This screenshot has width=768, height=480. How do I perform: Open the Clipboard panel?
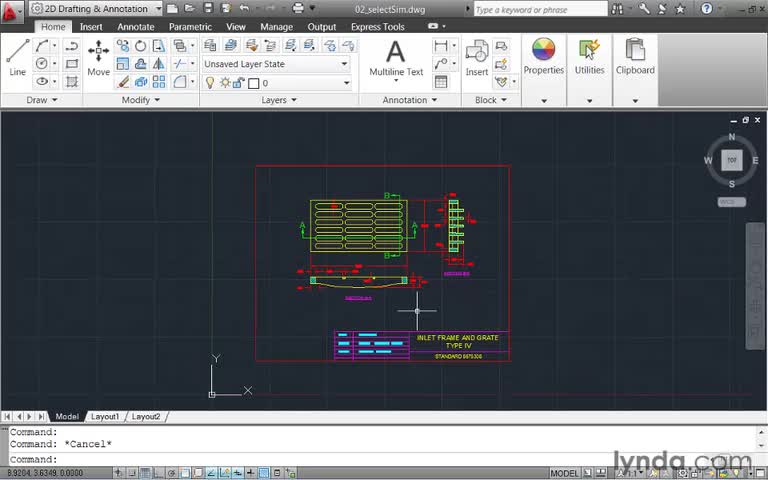click(x=635, y=57)
